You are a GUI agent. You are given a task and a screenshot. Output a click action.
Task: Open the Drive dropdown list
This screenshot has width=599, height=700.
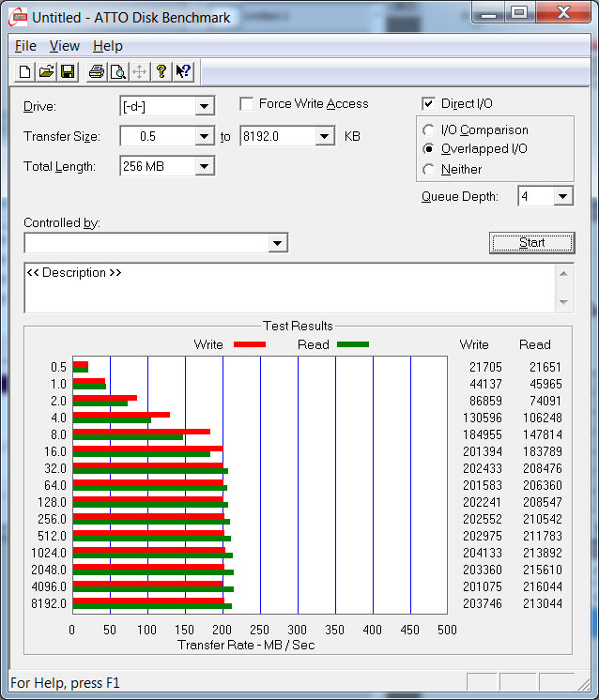point(204,106)
